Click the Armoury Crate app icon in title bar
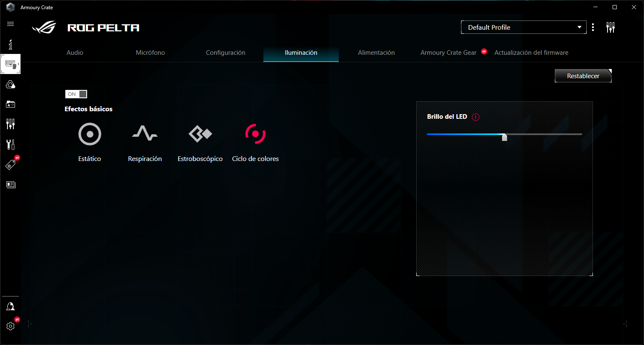644x345 pixels. (10, 7)
